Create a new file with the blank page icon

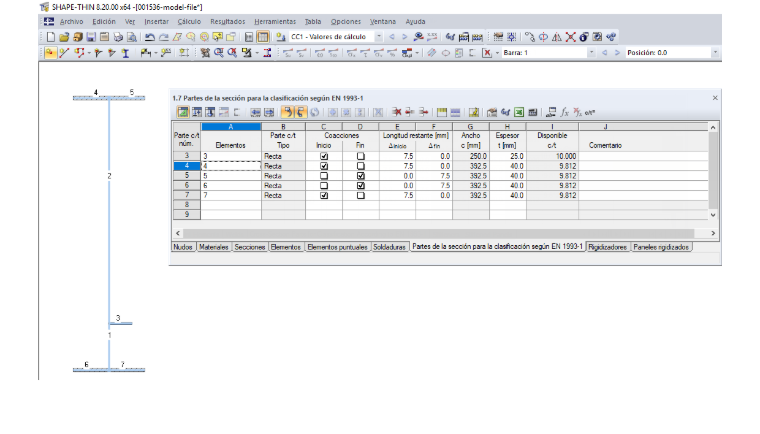coord(50,37)
